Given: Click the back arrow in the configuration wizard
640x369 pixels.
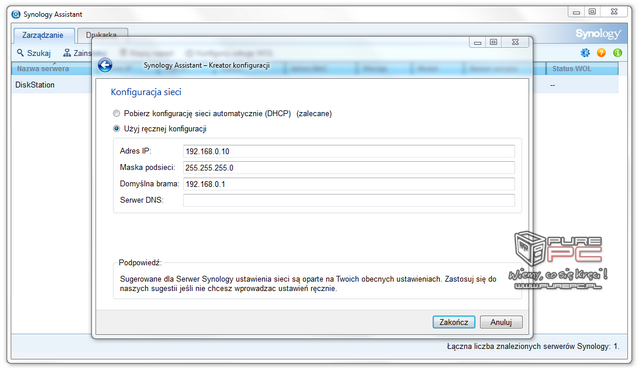Looking at the screenshot, I should click(105, 65).
